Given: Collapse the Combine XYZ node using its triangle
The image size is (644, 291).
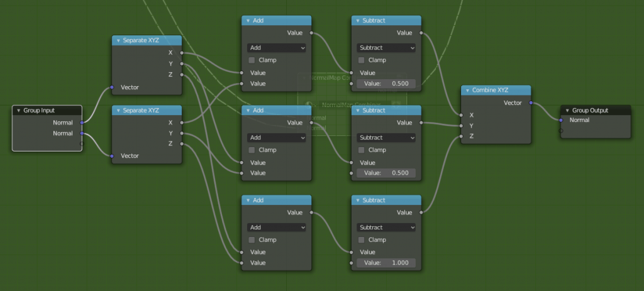Looking at the screenshot, I should click(467, 91).
